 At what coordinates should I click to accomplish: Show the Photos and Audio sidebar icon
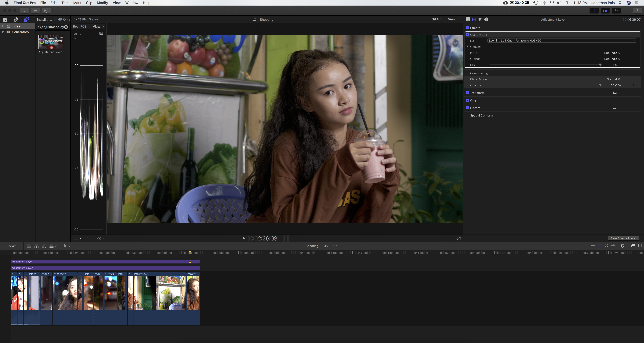(x=16, y=20)
